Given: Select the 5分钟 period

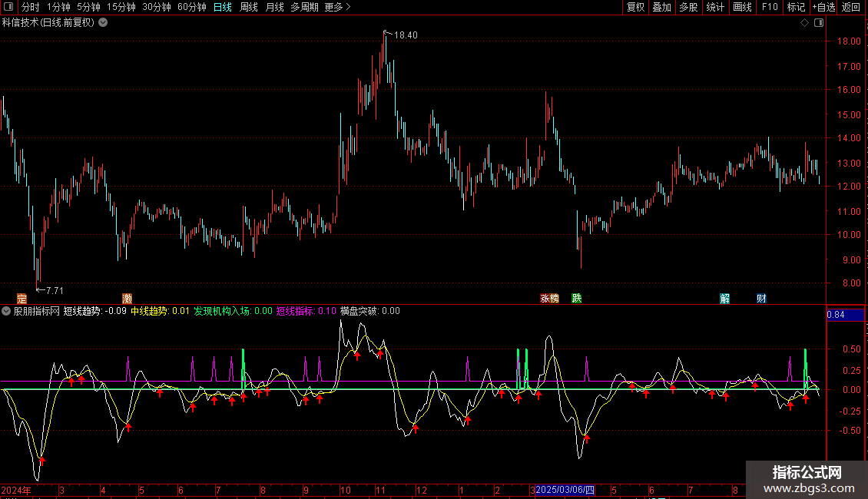Looking at the screenshot, I should 88,7.
